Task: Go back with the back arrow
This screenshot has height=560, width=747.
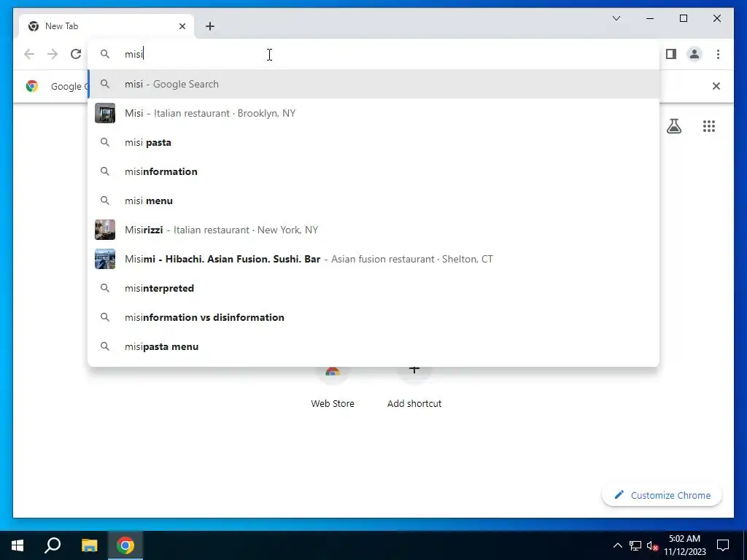Action: pyautogui.click(x=29, y=54)
